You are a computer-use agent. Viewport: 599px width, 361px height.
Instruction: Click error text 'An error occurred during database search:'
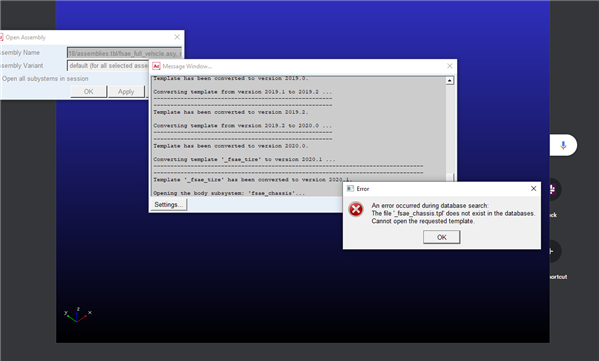(430, 206)
